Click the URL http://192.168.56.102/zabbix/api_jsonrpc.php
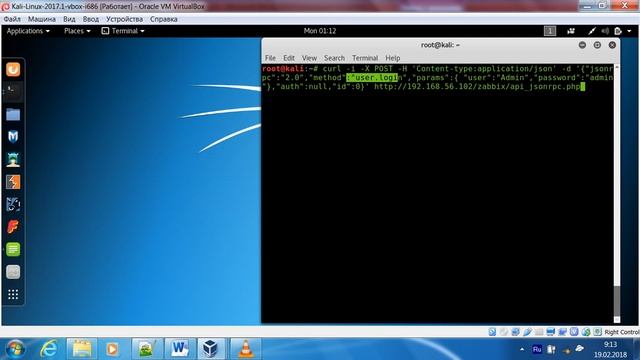 click(x=477, y=87)
